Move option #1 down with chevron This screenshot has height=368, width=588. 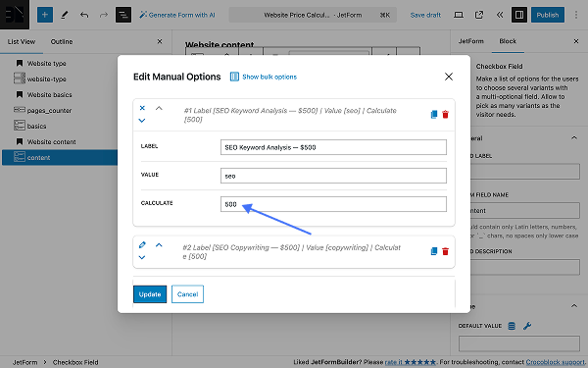tap(142, 121)
